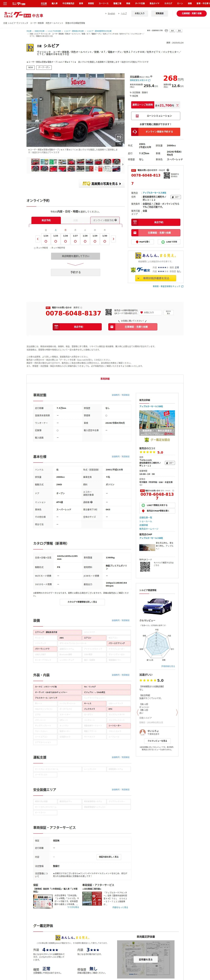
Task: Open dealer storefront photo in sidebar
Action: pos(157,423)
